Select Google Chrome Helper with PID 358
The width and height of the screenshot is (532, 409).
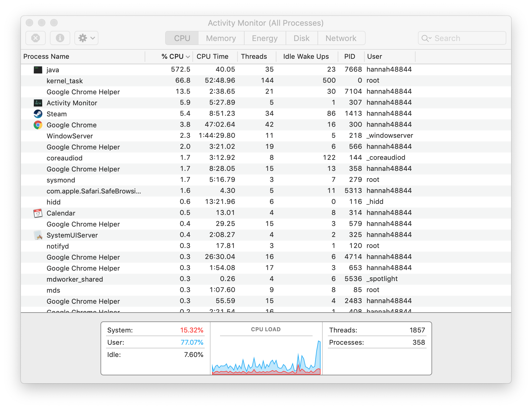tap(266, 169)
